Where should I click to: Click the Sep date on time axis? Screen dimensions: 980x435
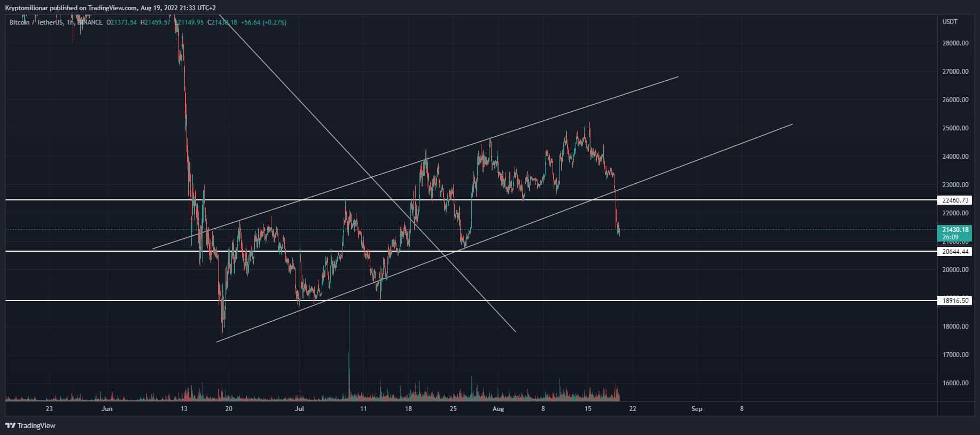[697, 409]
